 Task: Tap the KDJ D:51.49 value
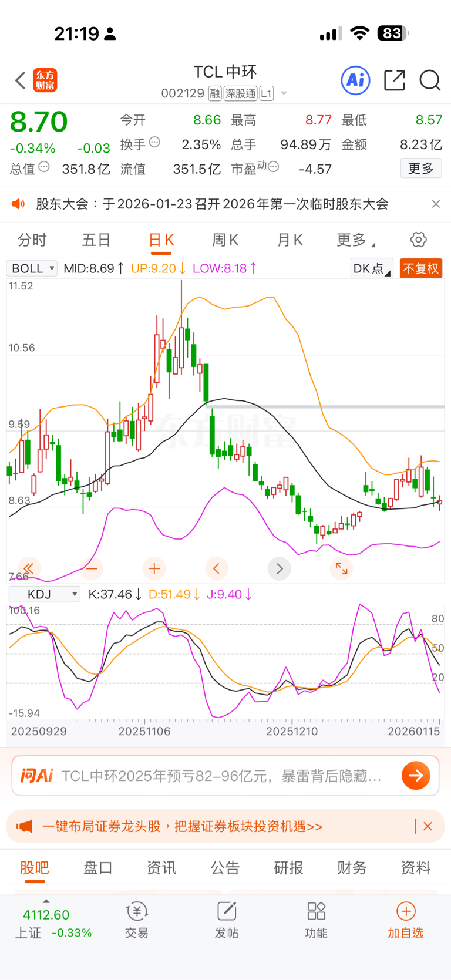coord(174,594)
